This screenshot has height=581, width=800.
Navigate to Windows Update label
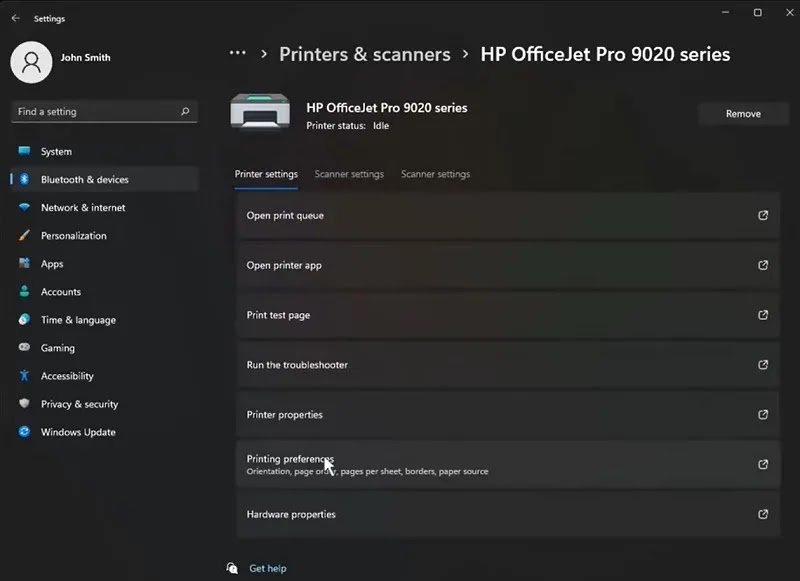pos(78,432)
